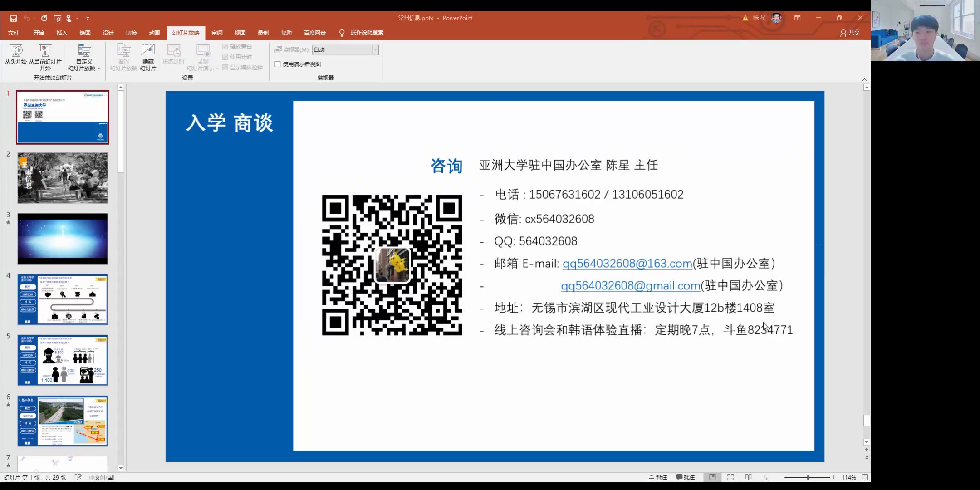Switch to the Insert tab (插入)

(62, 33)
